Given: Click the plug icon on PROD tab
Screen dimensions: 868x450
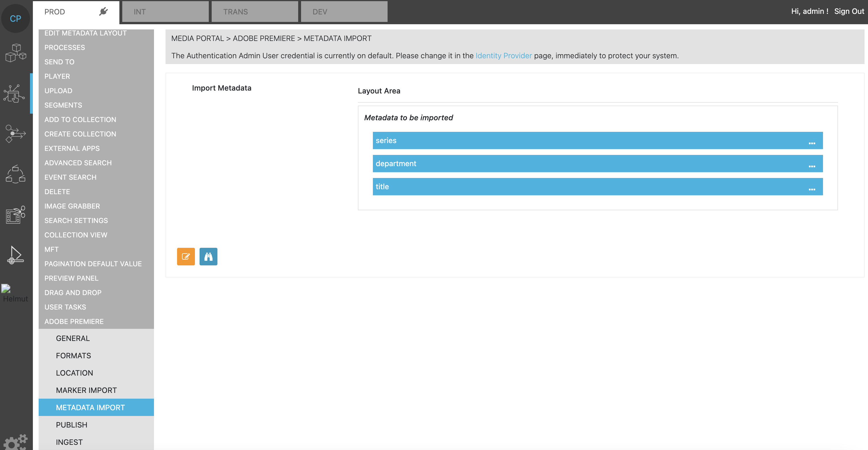Looking at the screenshot, I should tap(104, 12).
